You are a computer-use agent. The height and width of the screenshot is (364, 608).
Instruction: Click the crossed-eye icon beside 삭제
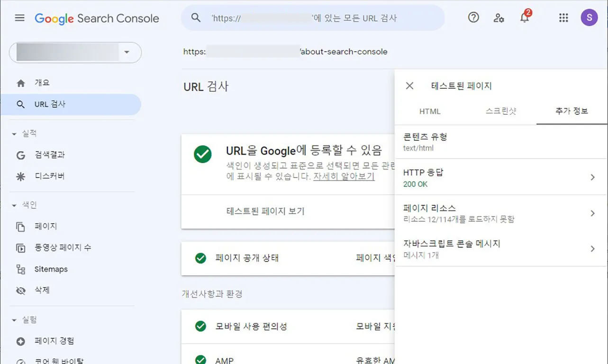(20, 291)
